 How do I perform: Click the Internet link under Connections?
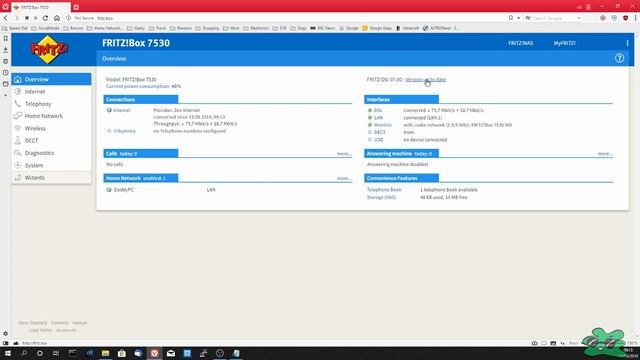pyautogui.click(x=122, y=110)
